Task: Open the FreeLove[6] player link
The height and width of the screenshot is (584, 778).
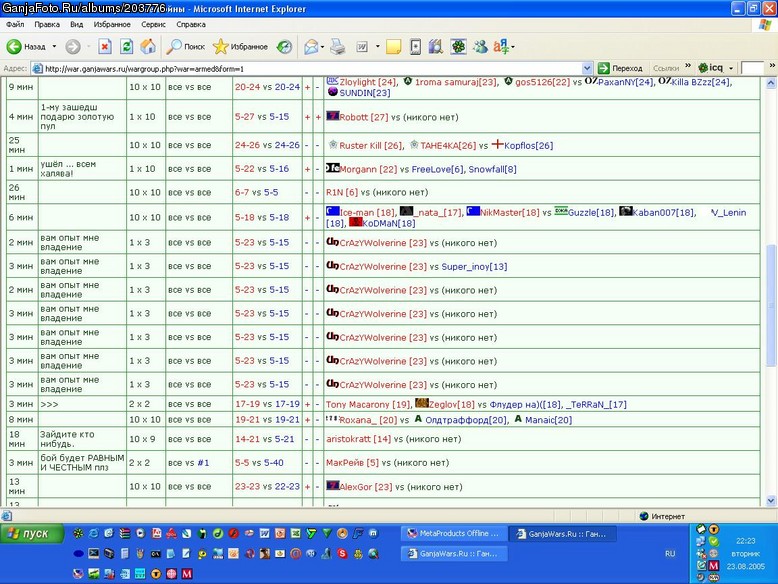Action: [438, 169]
